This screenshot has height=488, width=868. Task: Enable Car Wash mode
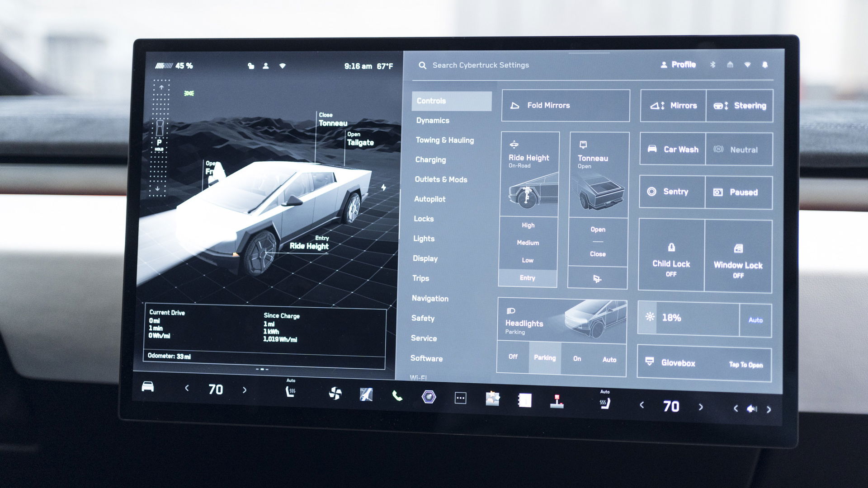673,149
